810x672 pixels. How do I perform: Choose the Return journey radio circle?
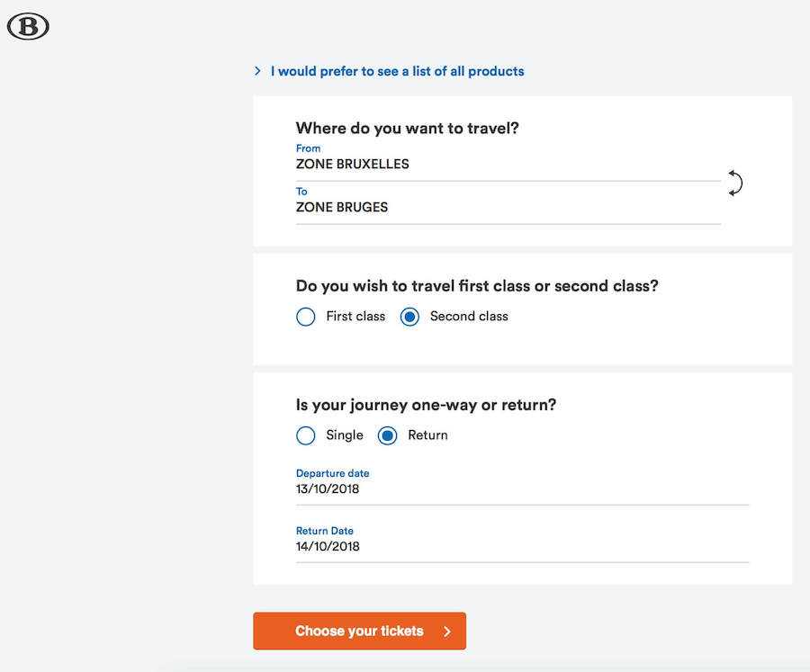387,435
